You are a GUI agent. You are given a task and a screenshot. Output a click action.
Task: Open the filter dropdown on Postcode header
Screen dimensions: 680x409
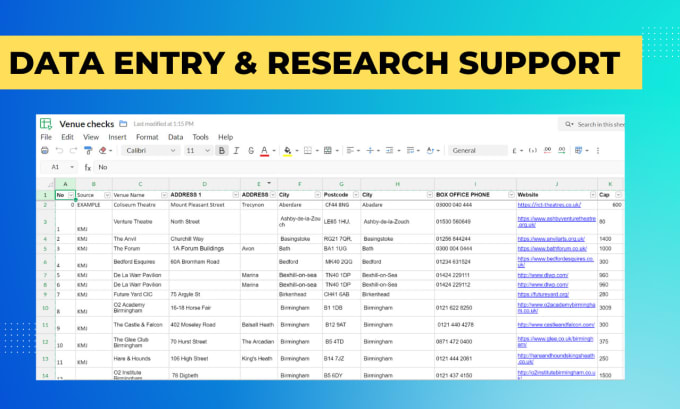pos(356,195)
